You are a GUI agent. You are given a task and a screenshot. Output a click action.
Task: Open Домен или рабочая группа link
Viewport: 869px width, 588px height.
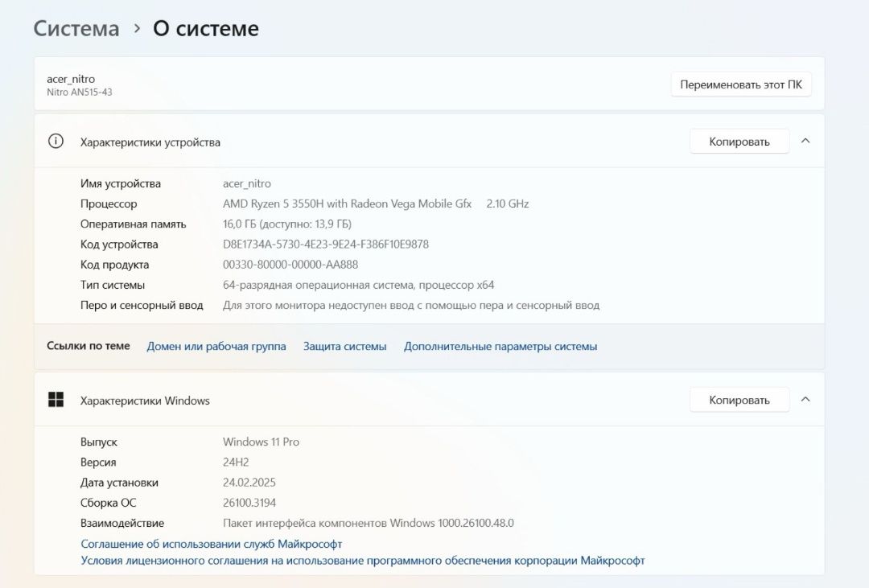pyautogui.click(x=216, y=347)
